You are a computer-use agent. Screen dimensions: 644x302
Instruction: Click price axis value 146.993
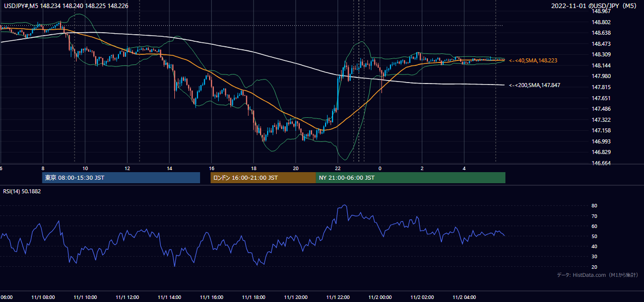click(x=600, y=141)
